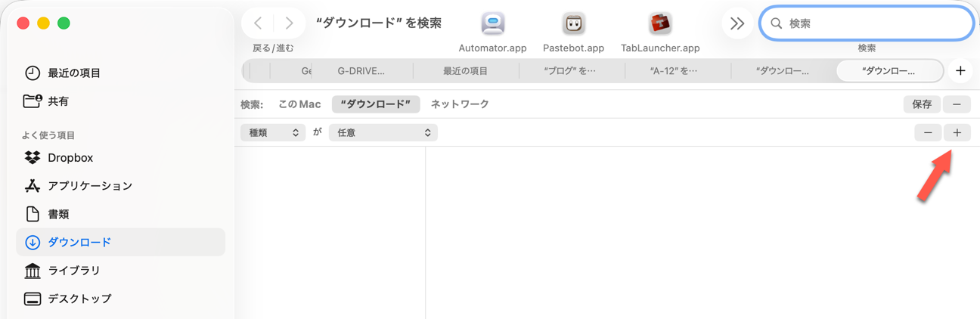Screen dimensions: 980x319
Task: Switch to the G-DRIVE… tab
Action: tap(361, 71)
